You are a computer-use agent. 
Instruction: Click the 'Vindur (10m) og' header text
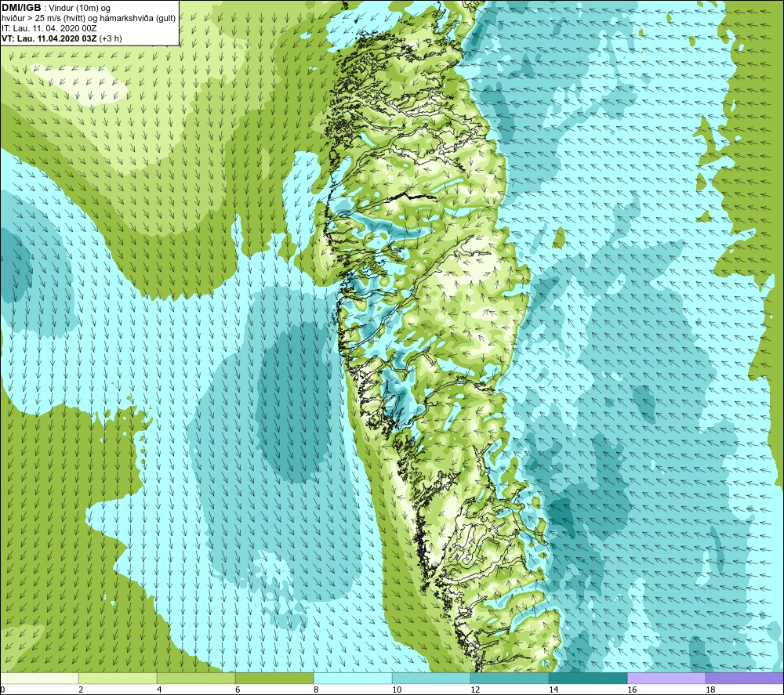point(80,9)
